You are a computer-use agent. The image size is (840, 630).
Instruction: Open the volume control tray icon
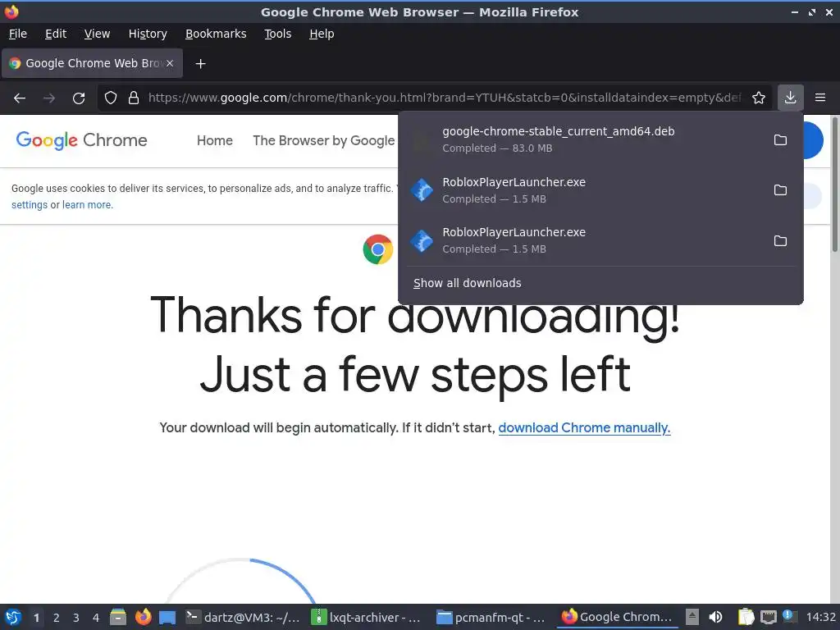(715, 617)
